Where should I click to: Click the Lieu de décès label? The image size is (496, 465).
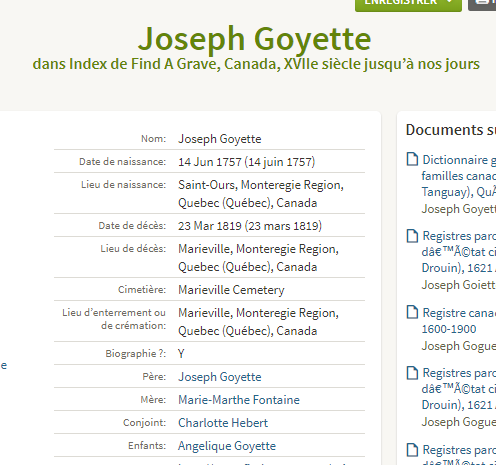coord(133,248)
